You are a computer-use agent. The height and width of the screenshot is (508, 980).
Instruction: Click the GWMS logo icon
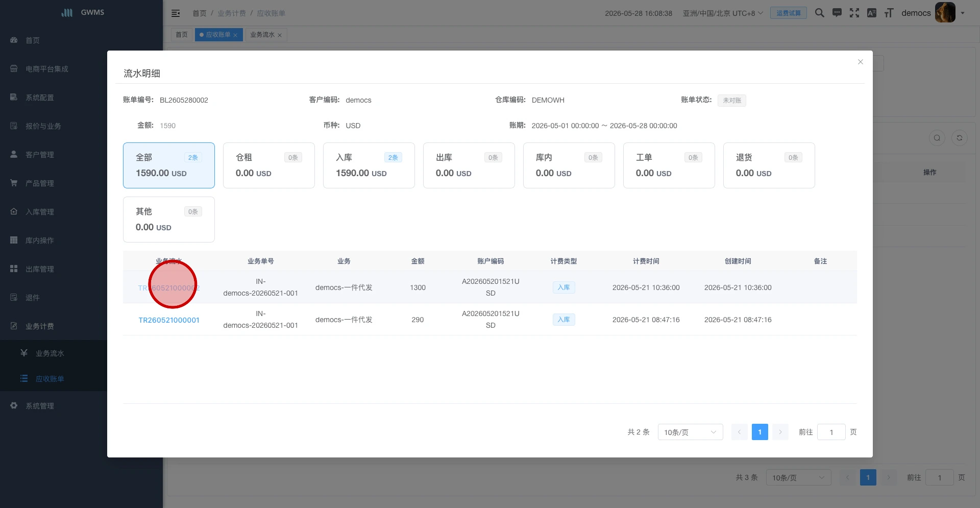point(67,12)
